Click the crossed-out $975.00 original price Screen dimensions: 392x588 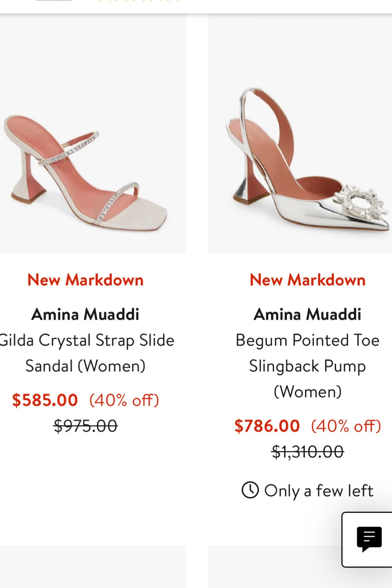(x=85, y=425)
